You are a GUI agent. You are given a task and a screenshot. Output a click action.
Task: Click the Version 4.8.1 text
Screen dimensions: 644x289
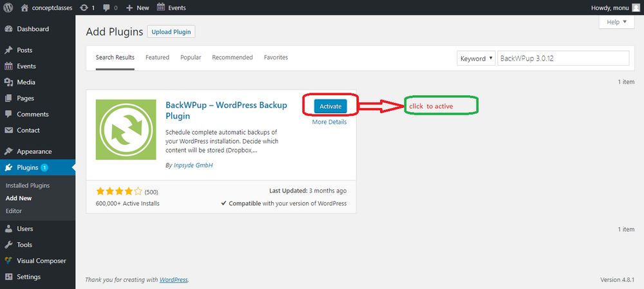[x=618, y=279]
